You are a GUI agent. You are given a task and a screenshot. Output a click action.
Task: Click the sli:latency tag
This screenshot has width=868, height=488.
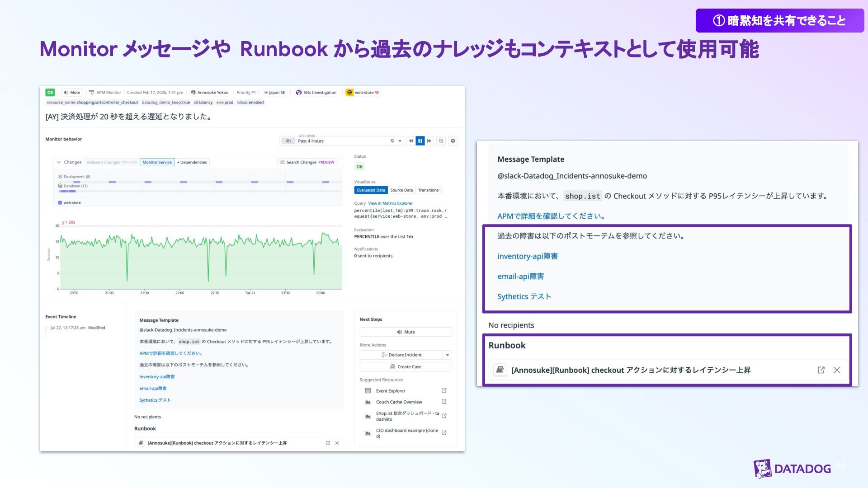point(203,103)
